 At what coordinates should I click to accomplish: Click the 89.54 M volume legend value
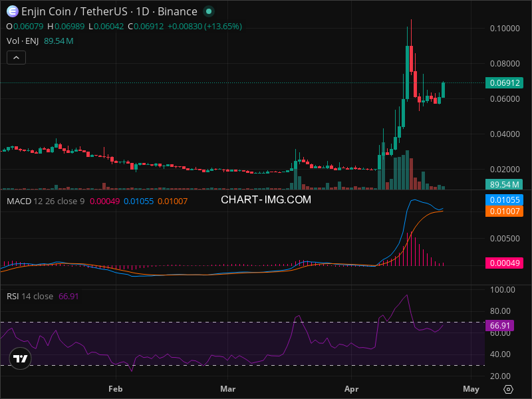[x=59, y=41]
